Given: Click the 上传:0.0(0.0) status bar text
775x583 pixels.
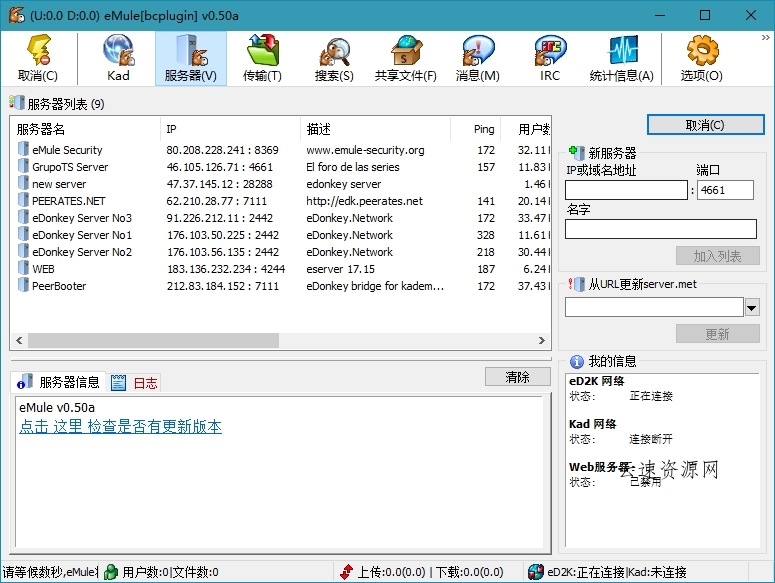Looking at the screenshot, I should pos(391,572).
